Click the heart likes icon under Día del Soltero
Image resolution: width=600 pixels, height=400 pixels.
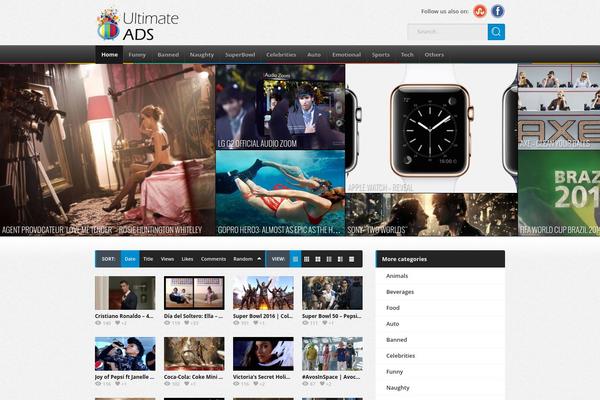[187, 323]
